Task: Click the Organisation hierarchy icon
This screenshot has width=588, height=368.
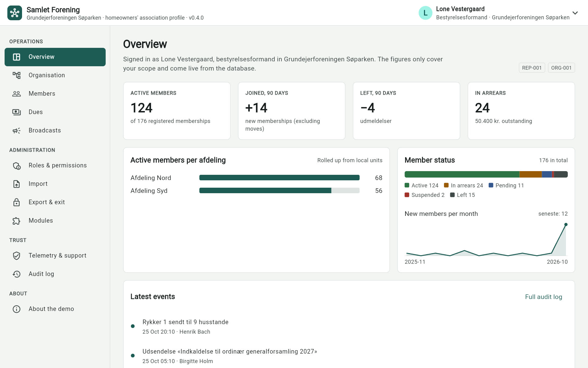Action: (17, 75)
